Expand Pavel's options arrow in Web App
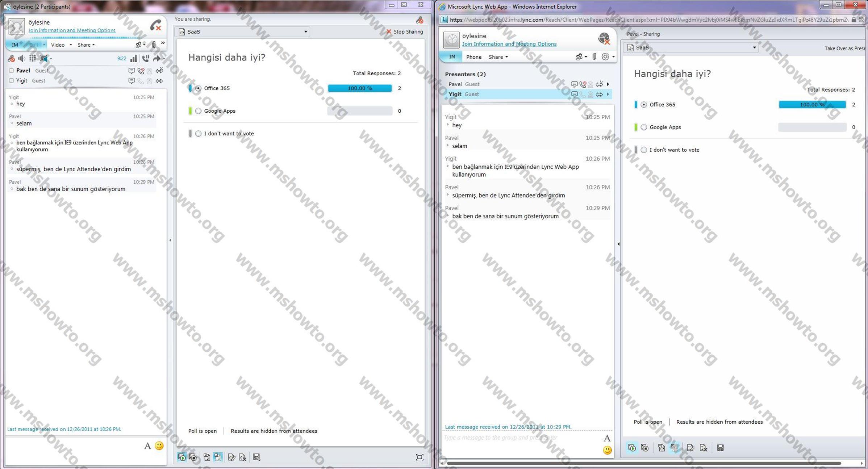Screen dimensions: 868x469 608,84
